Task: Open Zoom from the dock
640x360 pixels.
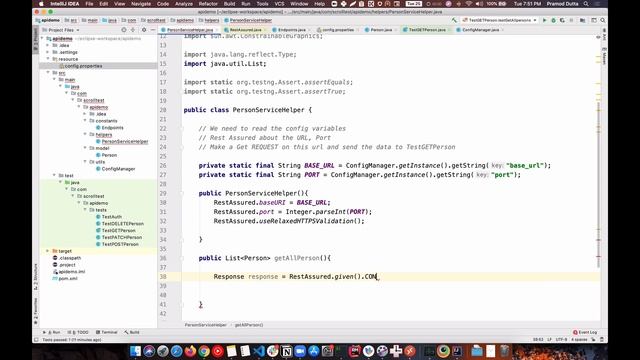Action: click(x=300, y=351)
